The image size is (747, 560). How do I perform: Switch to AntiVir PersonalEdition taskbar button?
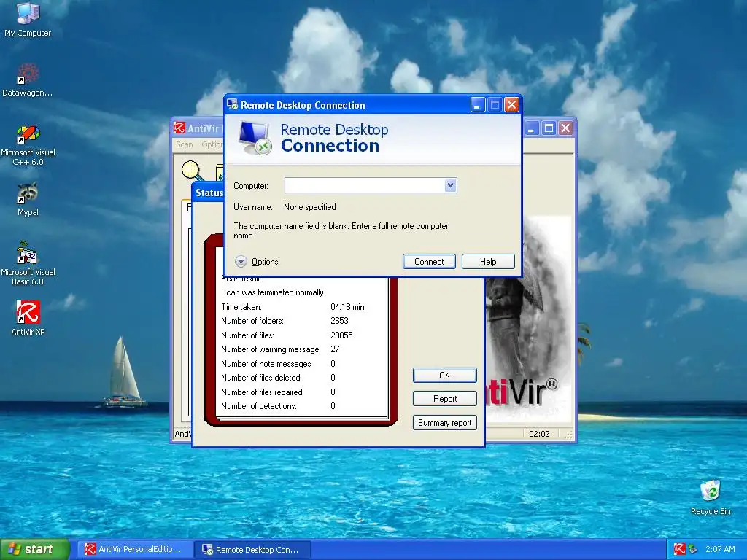(134, 549)
